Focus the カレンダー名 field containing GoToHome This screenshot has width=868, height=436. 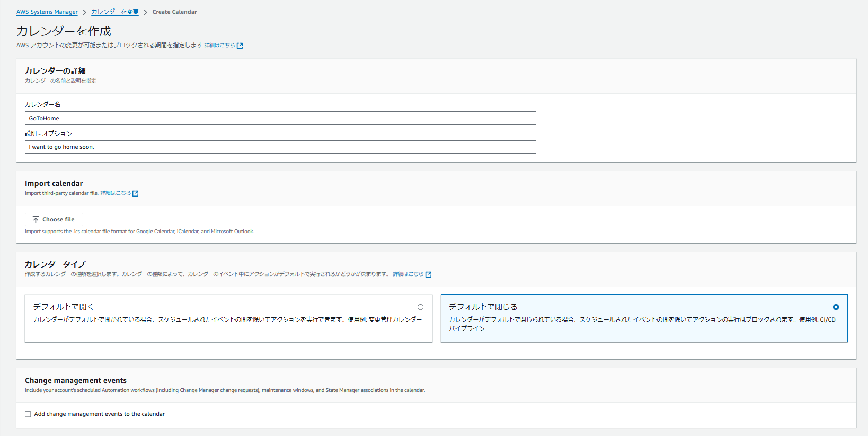280,118
